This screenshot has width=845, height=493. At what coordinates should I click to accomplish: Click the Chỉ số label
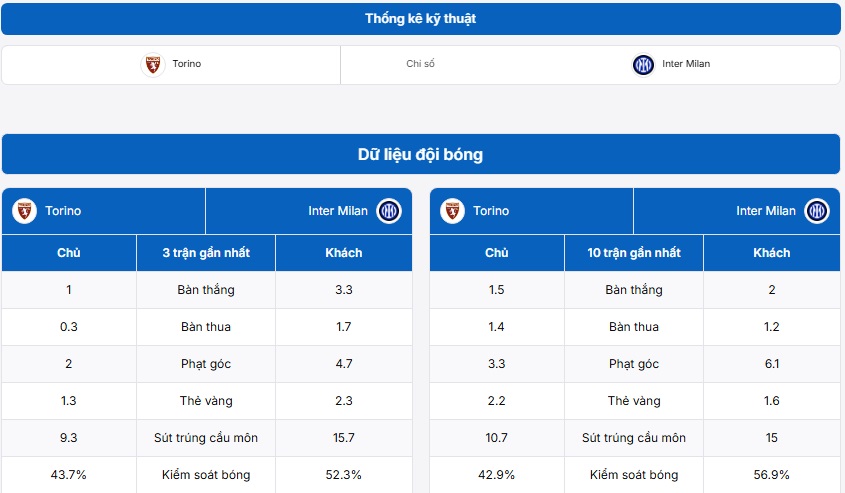[x=420, y=64]
